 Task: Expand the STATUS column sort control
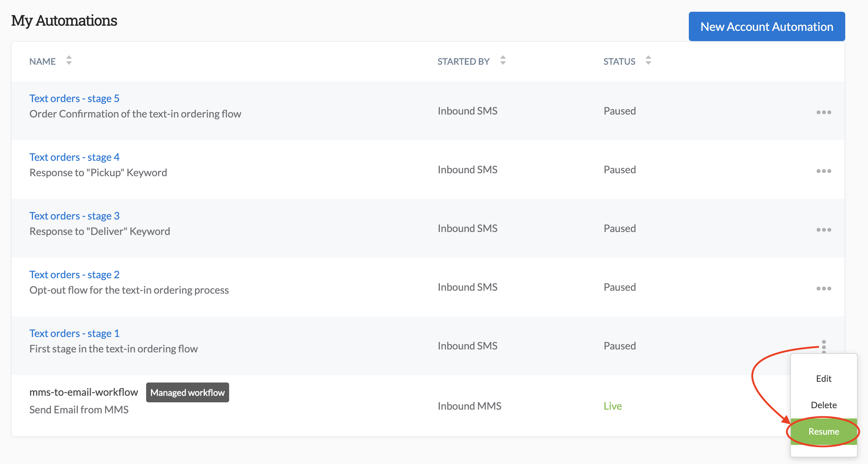tap(648, 61)
